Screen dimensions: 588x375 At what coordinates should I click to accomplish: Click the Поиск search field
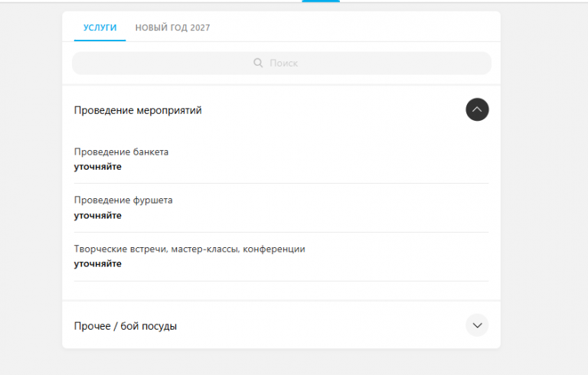[x=282, y=63]
